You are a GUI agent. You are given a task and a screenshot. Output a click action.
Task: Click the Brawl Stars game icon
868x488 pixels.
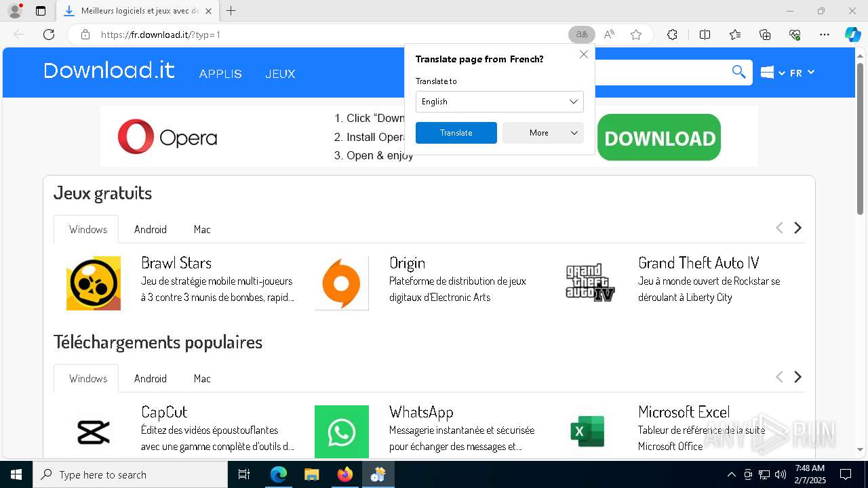coord(94,283)
